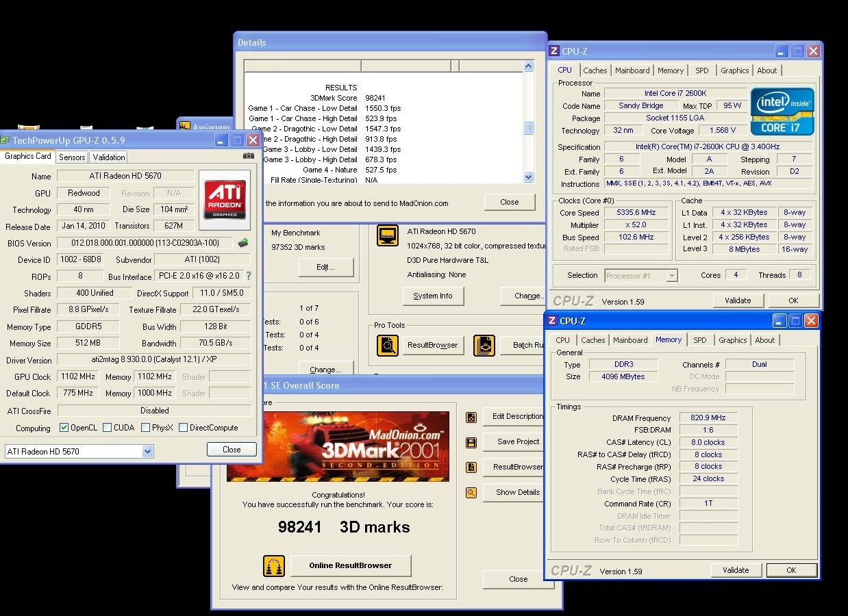This screenshot has height=616, width=848.
Task: Click the Pro Tools ResultBrowser button
Action: coord(432,345)
